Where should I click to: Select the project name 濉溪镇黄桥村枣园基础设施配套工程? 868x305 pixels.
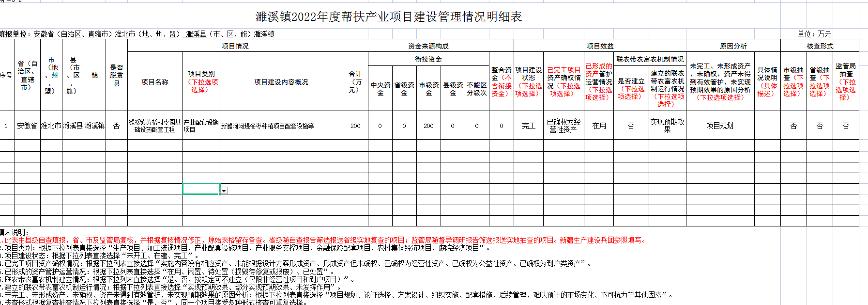(155, 126)
